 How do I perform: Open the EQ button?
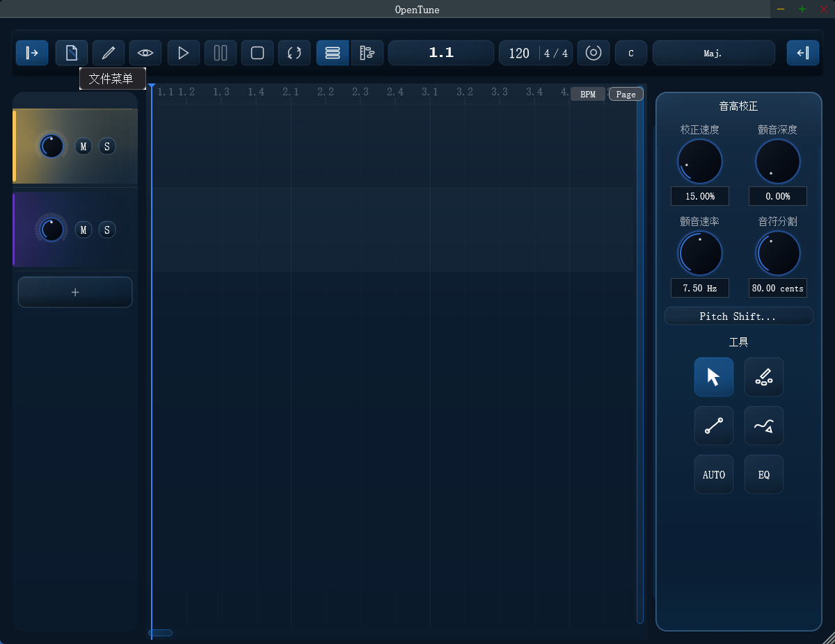pyautogui.click(x=764, y=474)
